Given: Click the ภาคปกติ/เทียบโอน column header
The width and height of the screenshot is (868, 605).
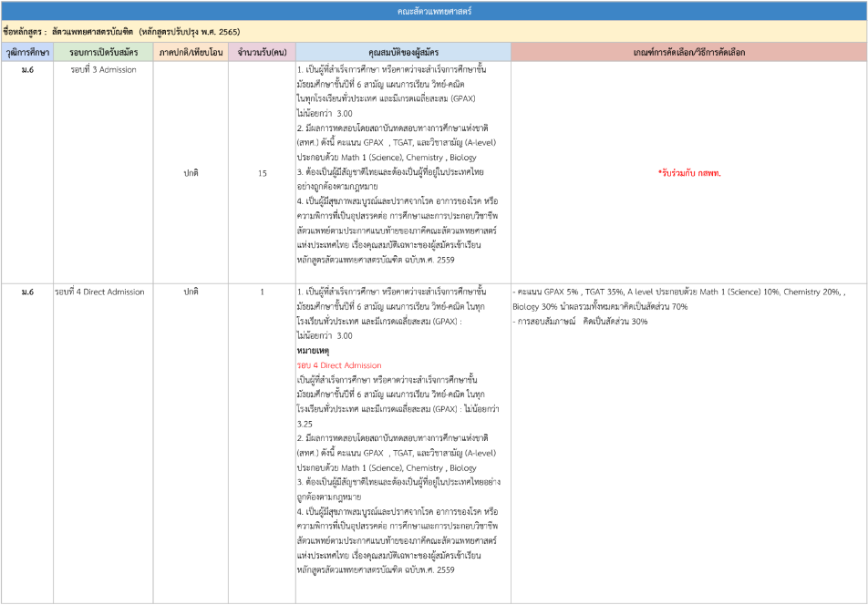Looking at the screenshot, I should pos(191,53).
